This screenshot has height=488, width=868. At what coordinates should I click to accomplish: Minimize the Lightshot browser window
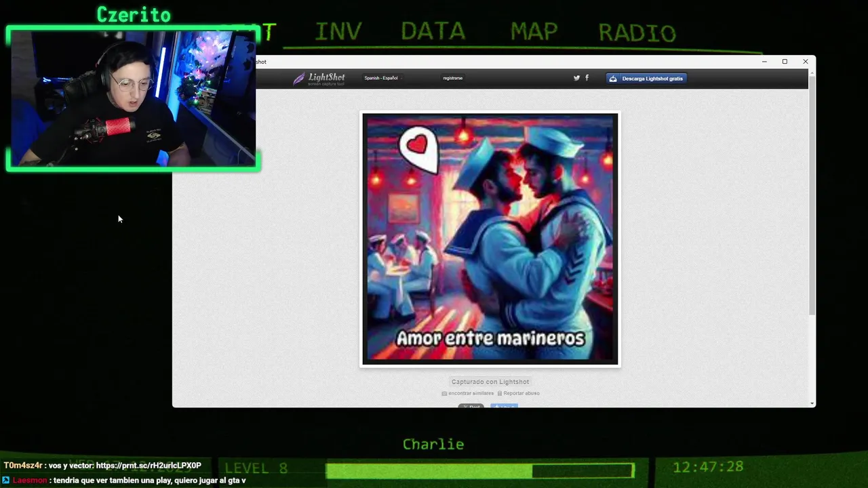pyautogui.click(x=764, y=62)
